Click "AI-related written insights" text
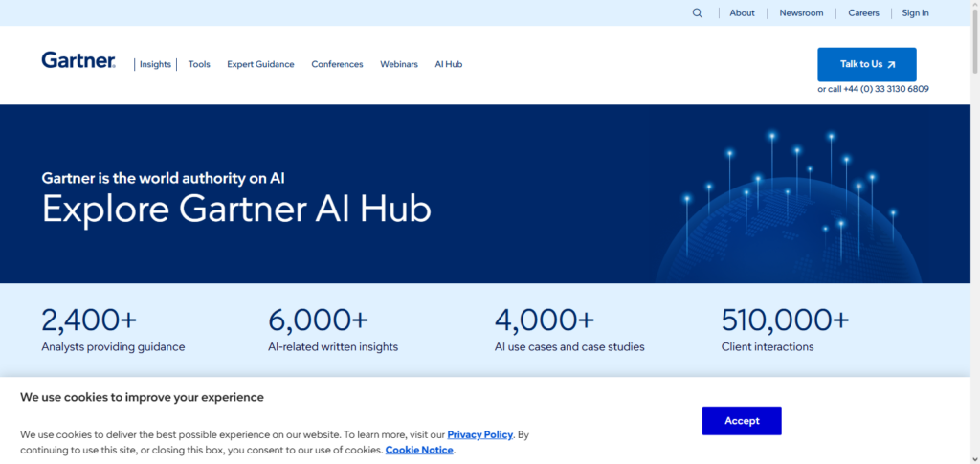The image size is (980, 464). (333, 347)
